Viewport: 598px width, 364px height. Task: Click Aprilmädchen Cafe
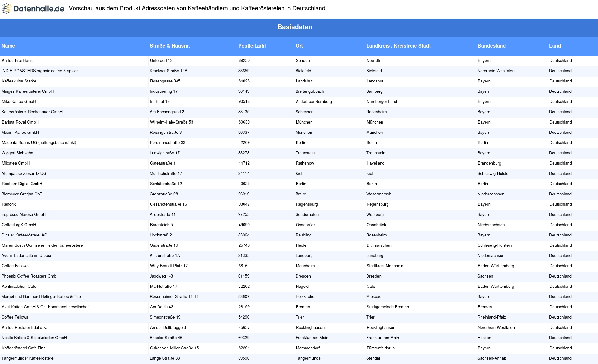pos(19,287)
